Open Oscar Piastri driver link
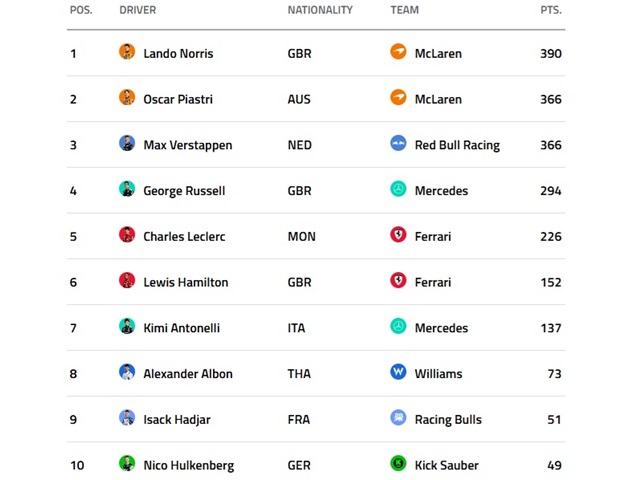This screenshot has width=640, height=480. (178, 99)
